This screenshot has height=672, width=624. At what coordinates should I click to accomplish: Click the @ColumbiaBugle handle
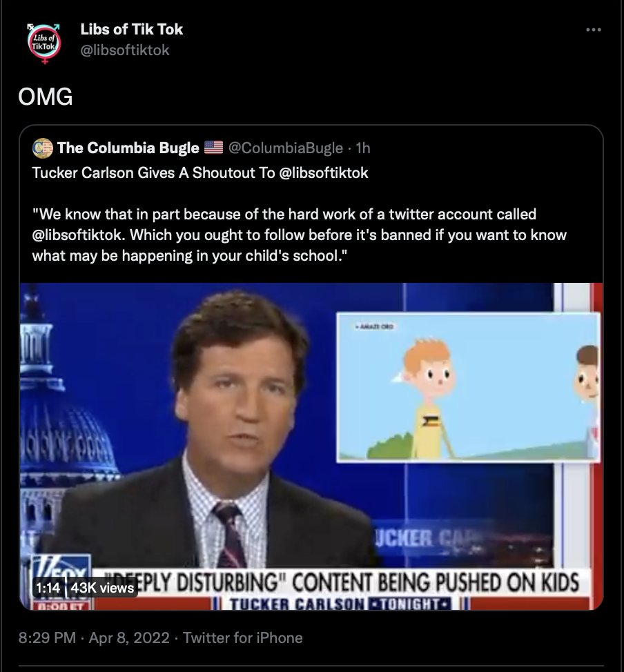tap(286, 148)
